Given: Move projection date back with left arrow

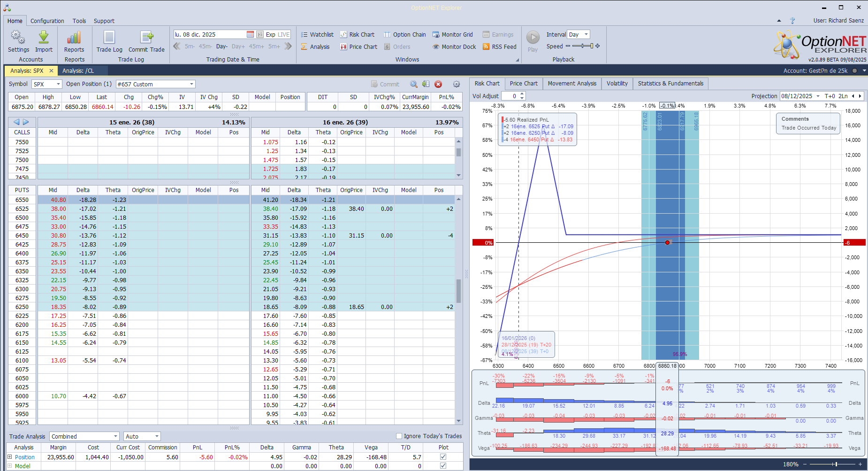Looking at the screenshot, I should [x=853, y=96].
